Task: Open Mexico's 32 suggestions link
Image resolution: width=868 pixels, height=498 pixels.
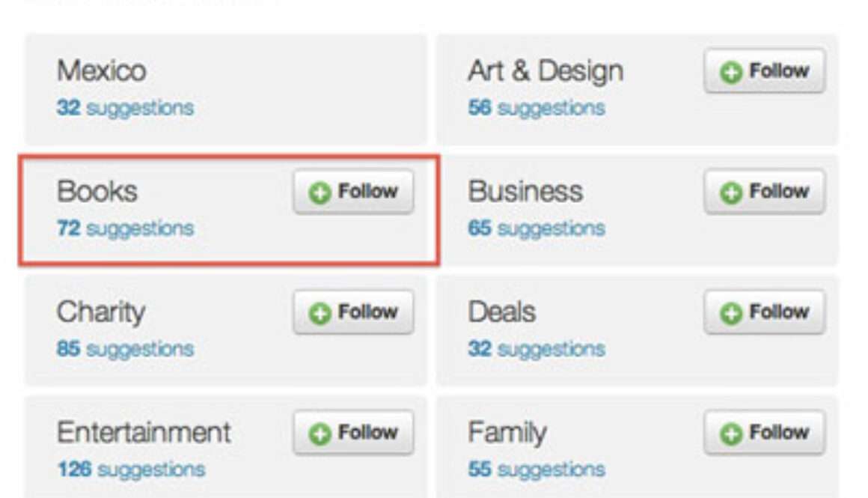Action: [125, 108]
